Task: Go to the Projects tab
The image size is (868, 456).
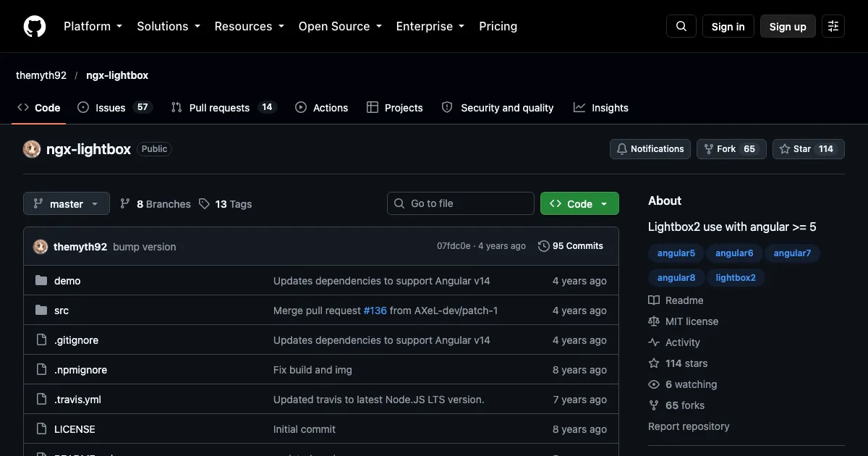Action: point(395,108)
